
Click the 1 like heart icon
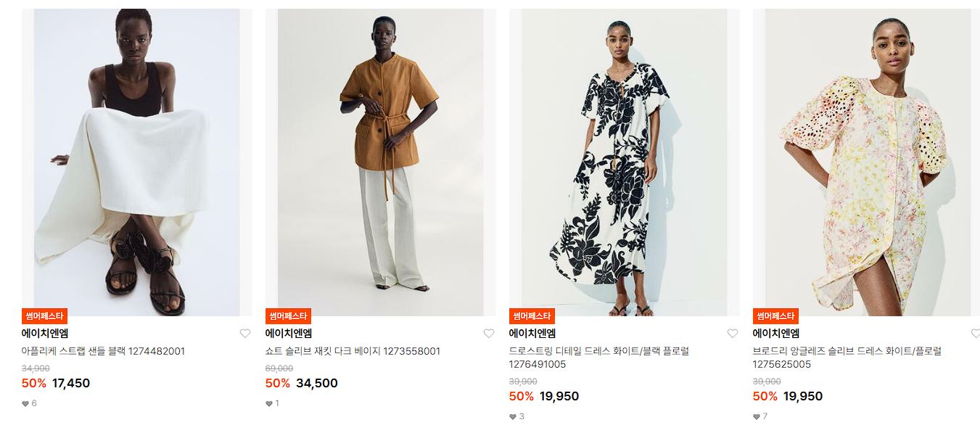(269, 403)
